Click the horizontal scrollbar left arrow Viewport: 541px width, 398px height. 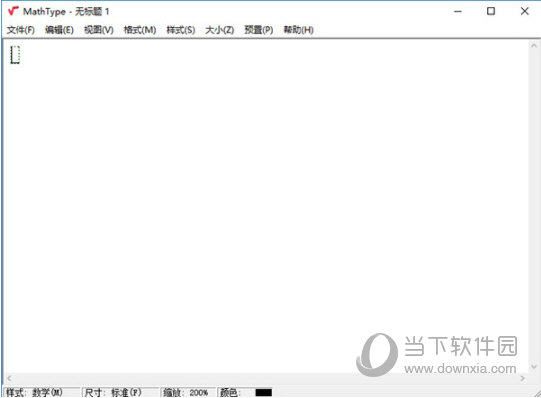[x=9, y=378]
